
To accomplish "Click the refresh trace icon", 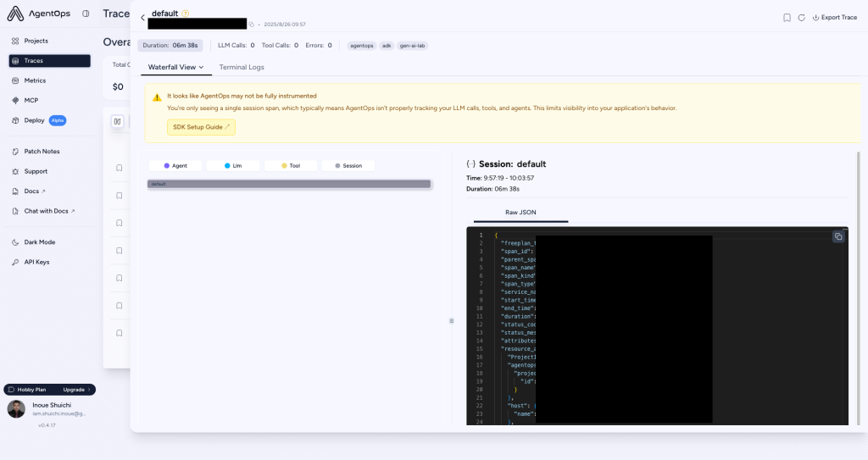I will tap(801, 17).
